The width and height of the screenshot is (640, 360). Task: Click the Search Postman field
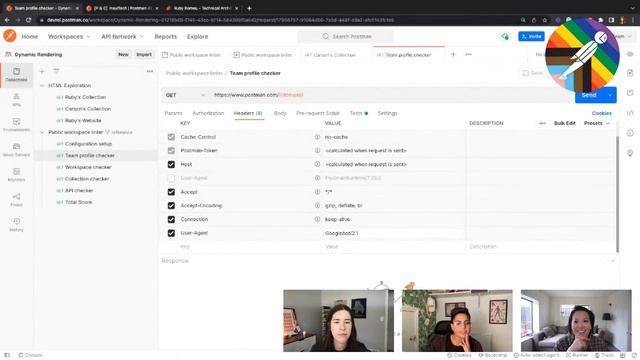click(345, 36)
